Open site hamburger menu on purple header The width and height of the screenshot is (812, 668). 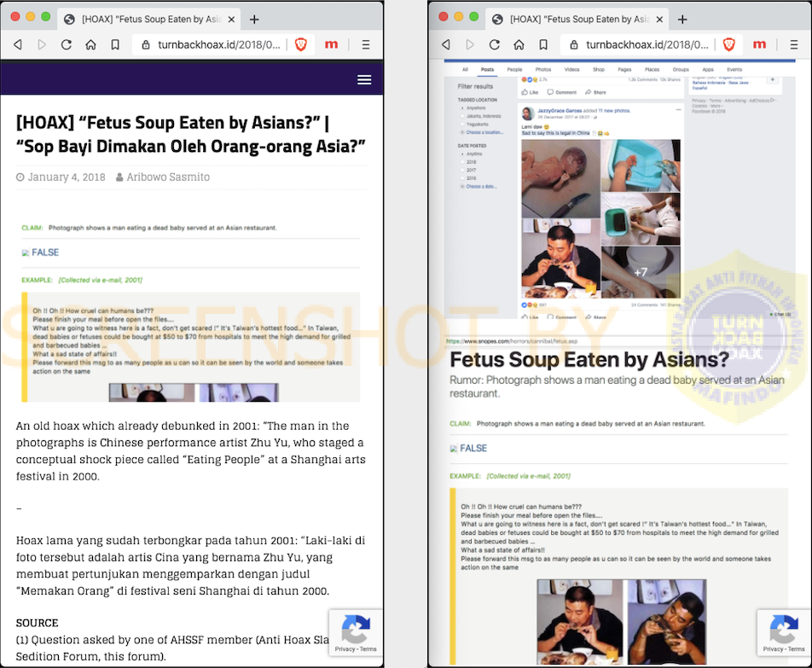click(364, 79)
